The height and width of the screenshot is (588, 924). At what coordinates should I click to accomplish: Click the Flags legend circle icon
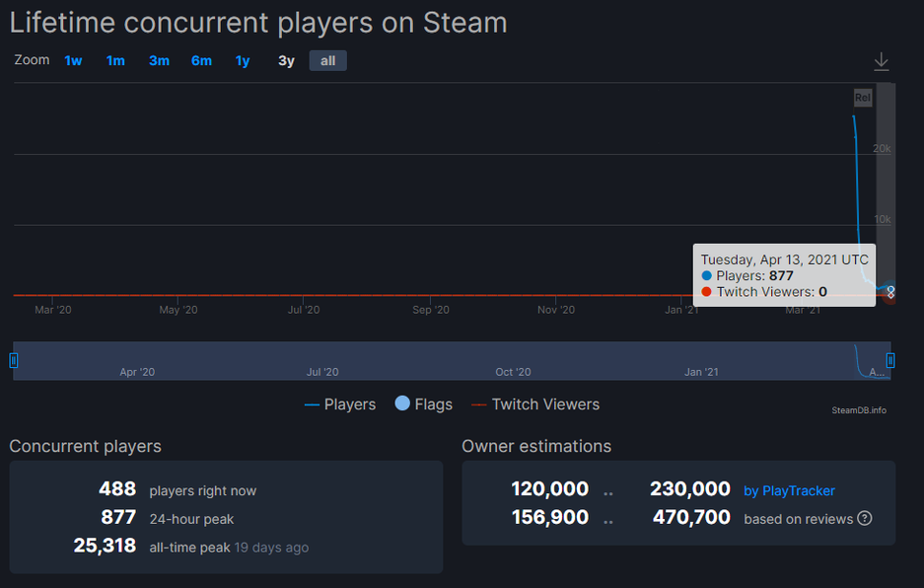click(402, 404)
